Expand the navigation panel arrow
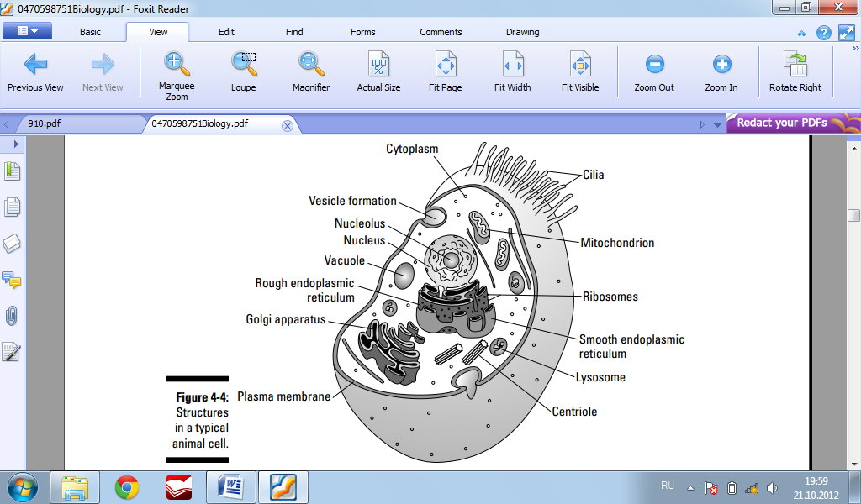861x504 pixels. coord(16,144)
